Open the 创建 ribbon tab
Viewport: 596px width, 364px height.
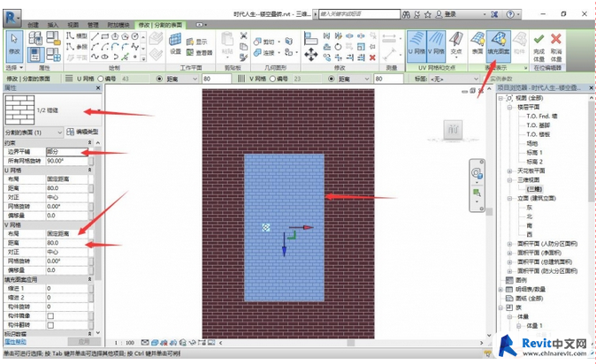[x=33, y=25]
